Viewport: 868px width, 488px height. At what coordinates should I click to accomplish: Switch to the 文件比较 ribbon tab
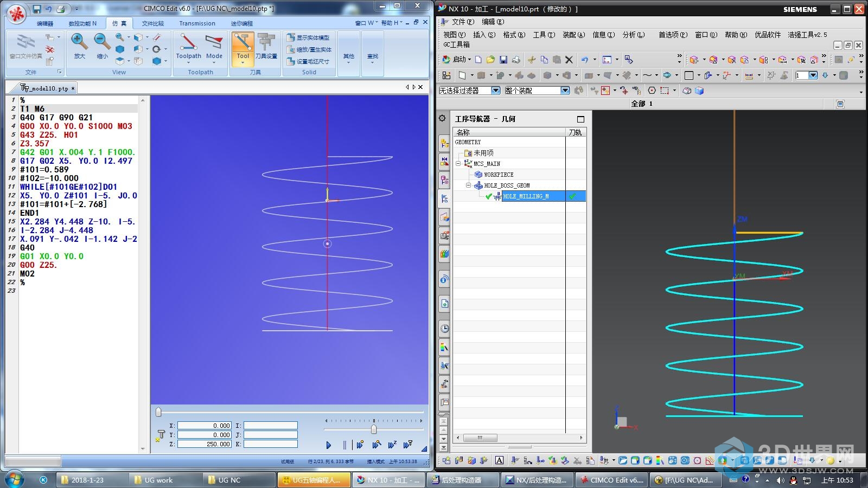(x=153, y=23)
